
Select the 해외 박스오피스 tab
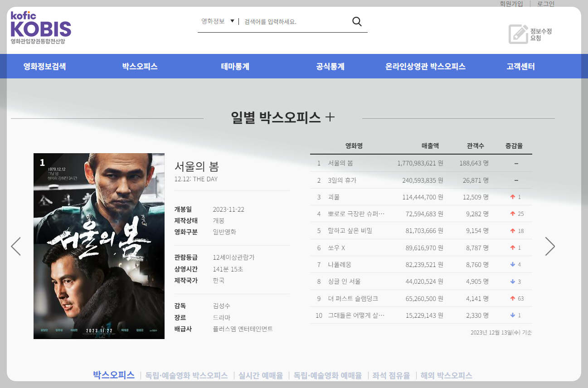tap(447, 375)
